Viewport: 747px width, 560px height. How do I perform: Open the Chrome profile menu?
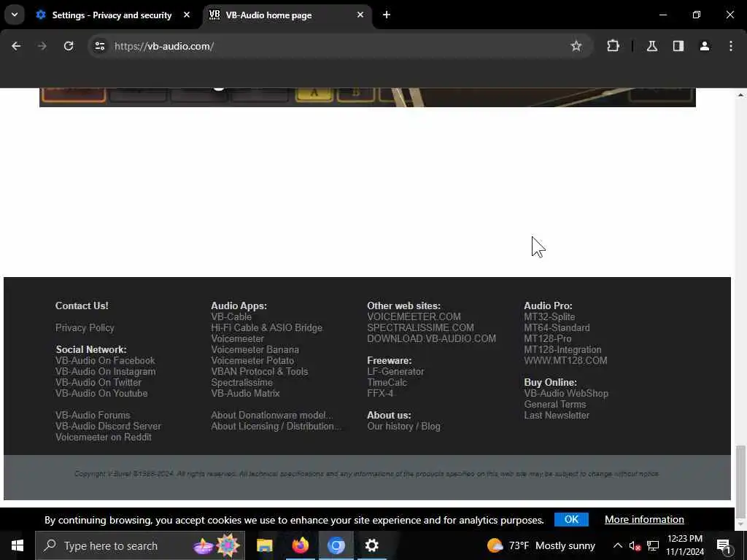click(x=705, y=46)
